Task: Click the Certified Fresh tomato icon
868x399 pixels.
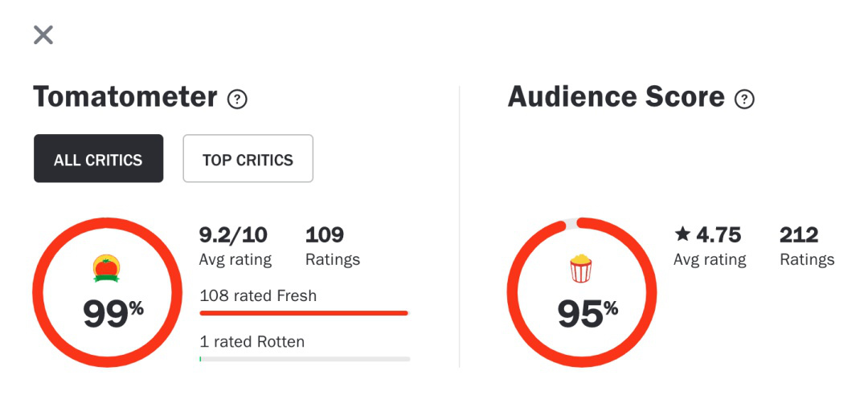Action: (106, 269)
